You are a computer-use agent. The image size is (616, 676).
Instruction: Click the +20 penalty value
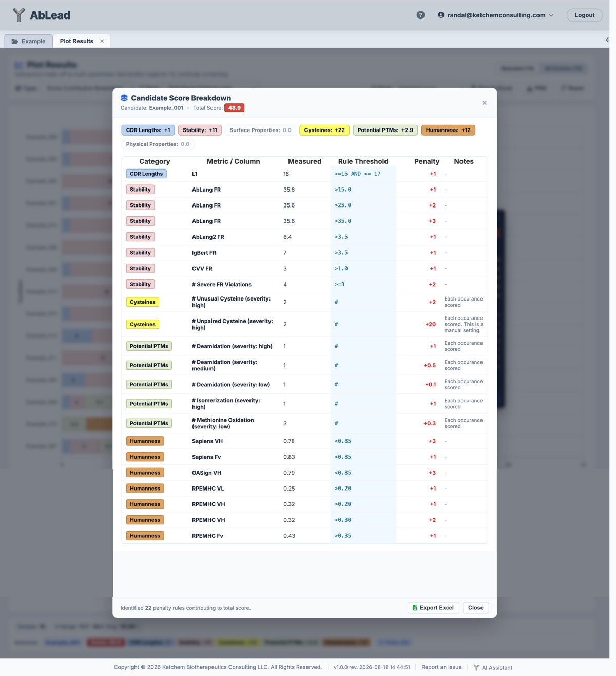pos(430,324)
